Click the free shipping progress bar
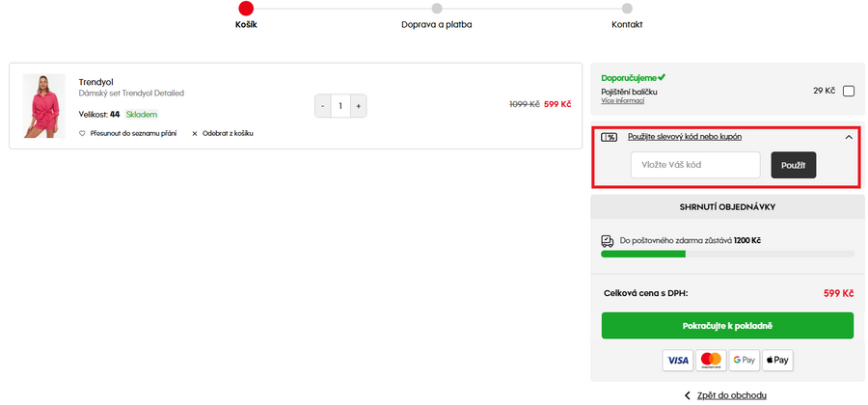Image resolution: width=868 pixels, height=405 pixels. tap(727, 254)
